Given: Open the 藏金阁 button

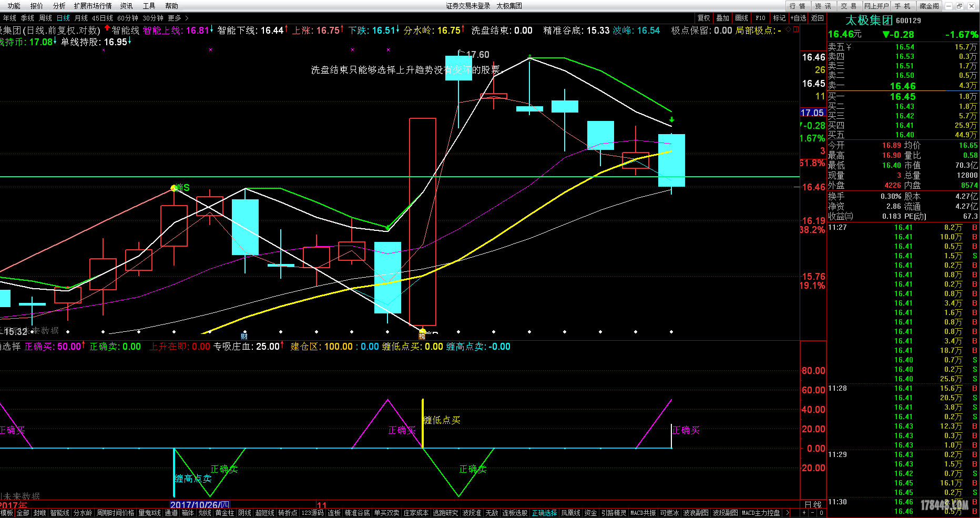Looking at the screenshot, I should pos(929,6).
